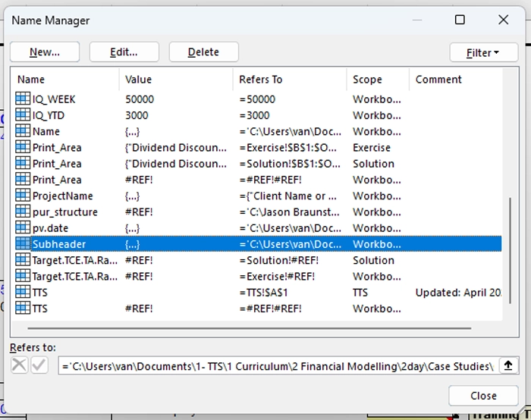Click the Delete button
The image size is (531, 420).
[203, 52]
